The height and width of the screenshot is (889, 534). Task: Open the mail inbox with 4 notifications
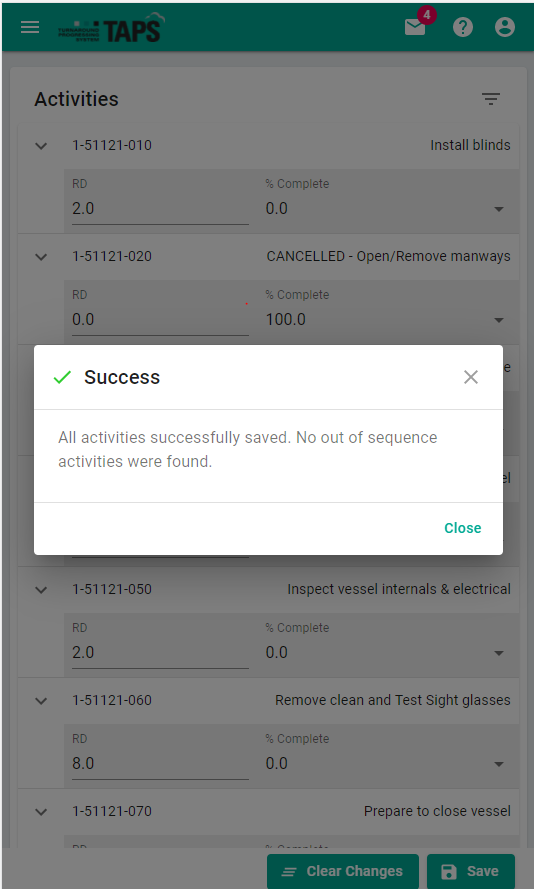click(x=416, y=27)
